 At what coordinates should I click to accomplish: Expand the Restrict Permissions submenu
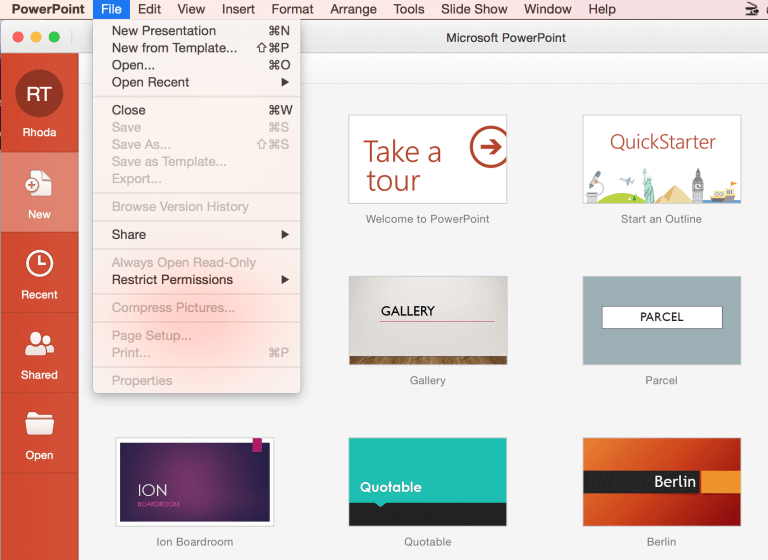coord(196,280)
